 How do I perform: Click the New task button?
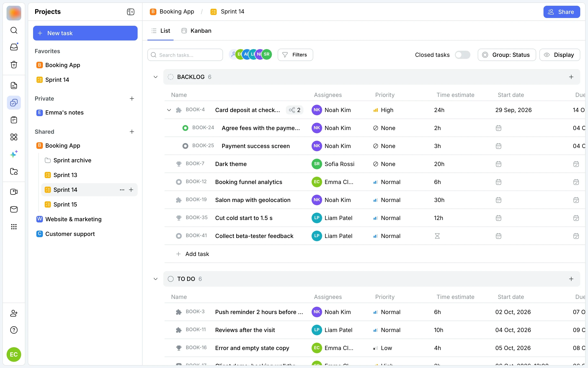[85, 33]
